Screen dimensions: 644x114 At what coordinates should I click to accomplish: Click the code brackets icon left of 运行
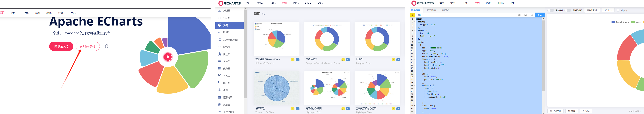532,15
